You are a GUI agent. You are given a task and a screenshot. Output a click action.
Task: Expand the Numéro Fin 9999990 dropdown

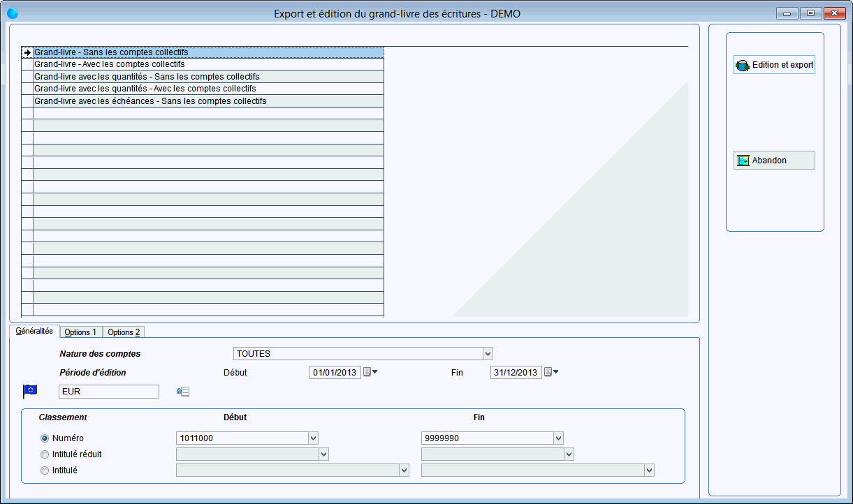tap(558, 438)
